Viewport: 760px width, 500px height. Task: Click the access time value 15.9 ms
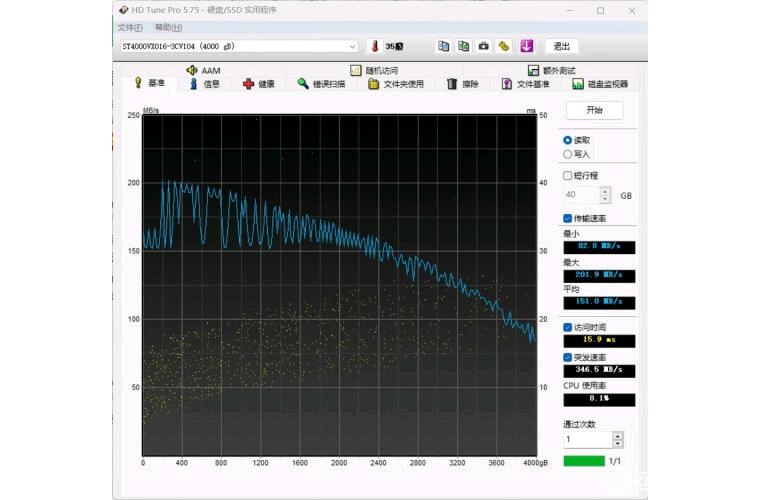599,340
